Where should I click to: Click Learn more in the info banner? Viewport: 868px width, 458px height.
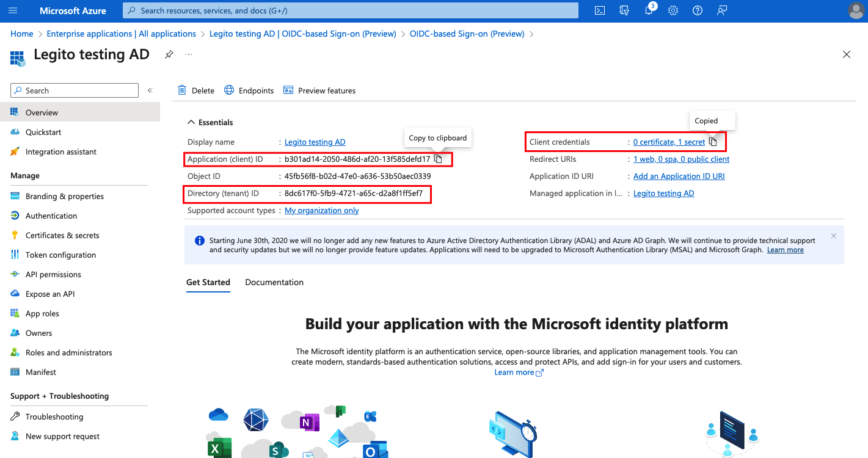tap(786, 250)
